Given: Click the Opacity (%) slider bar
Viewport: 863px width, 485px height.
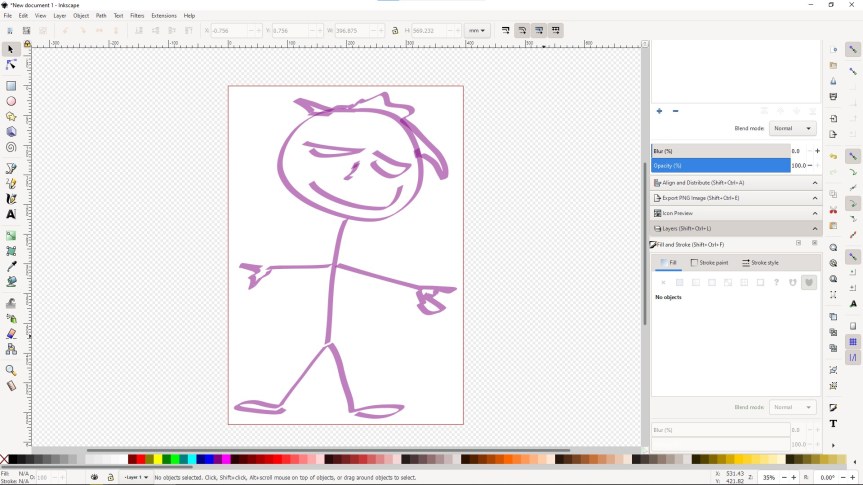Looking at the screenshot, I should pyautogui.click(x=720, y=166).
